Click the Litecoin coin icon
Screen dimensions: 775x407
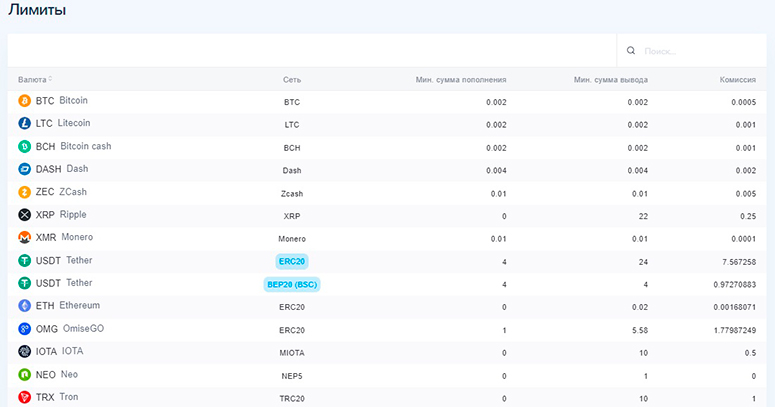coord(24,123)
